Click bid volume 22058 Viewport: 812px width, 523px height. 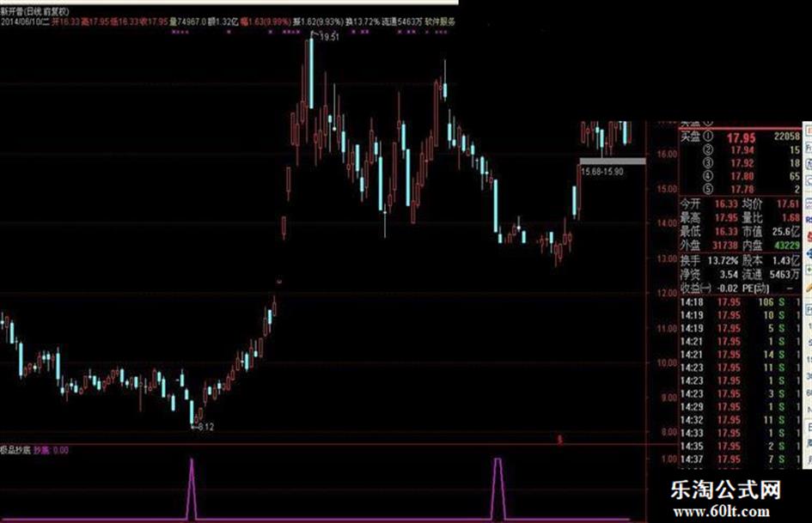click(787, 137)
